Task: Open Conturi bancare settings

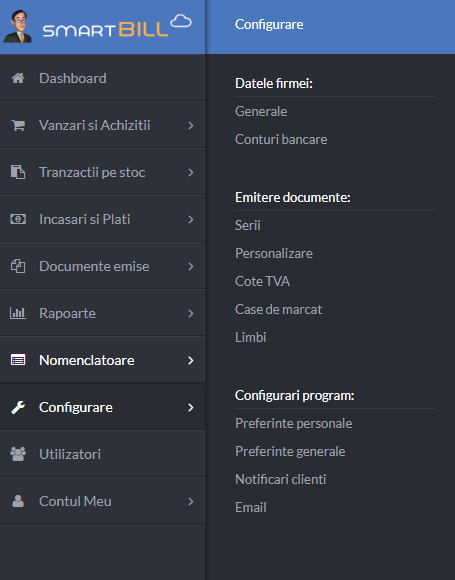Action: 281,139
